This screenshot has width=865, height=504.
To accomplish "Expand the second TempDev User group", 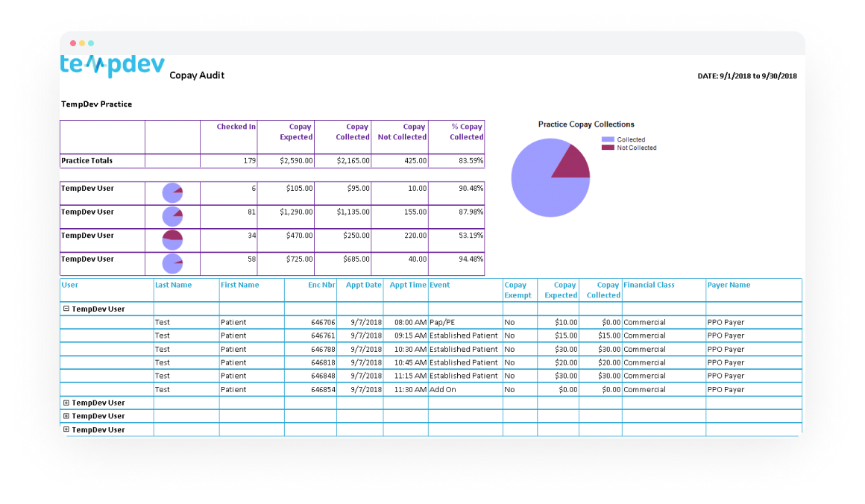I will tap(66, 403).
